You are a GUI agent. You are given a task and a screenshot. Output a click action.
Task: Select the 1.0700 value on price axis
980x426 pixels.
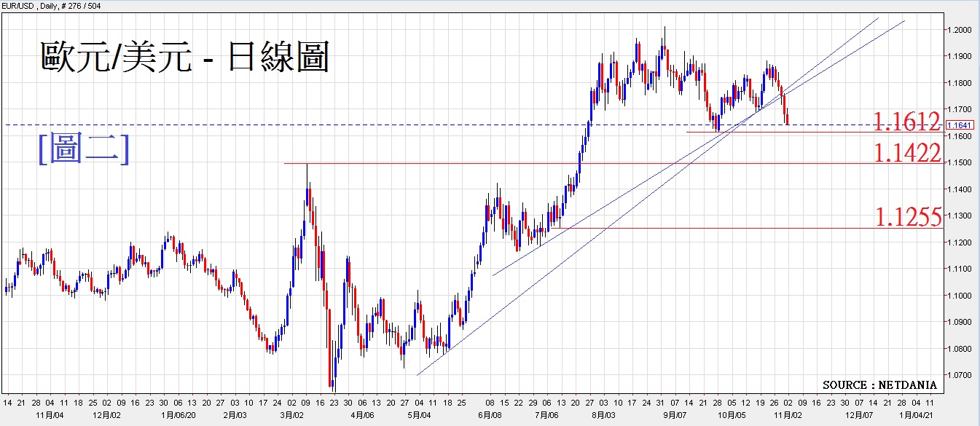click(x=959, y=375)
